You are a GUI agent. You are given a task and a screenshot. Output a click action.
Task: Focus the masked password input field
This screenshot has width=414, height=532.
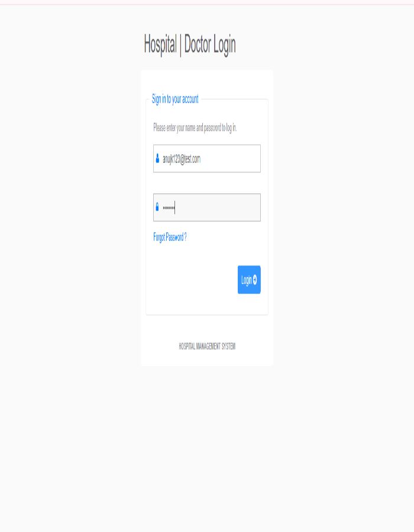click(x=207, y=207)
